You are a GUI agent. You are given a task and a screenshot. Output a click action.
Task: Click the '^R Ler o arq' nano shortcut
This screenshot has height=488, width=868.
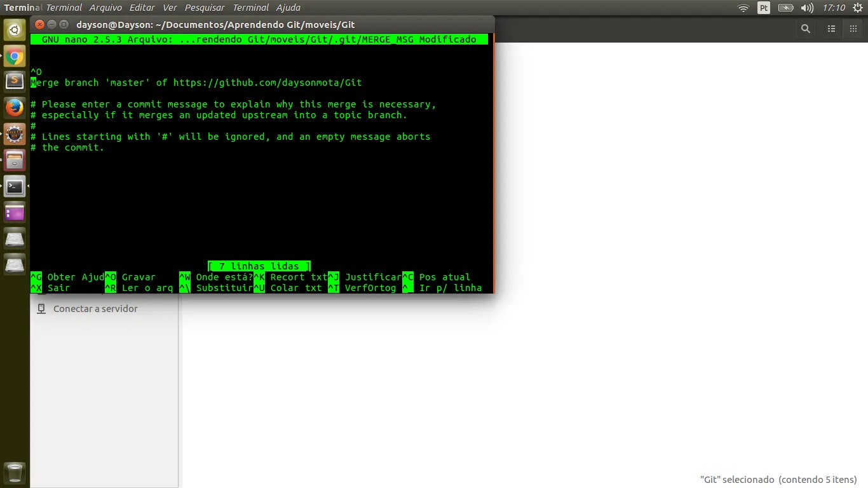coord(139,288)
